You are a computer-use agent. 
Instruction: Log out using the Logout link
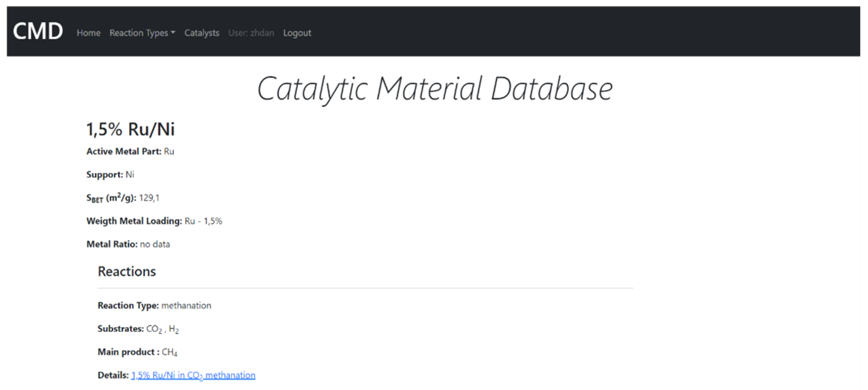pyautogui.click(x=297, y=33)
